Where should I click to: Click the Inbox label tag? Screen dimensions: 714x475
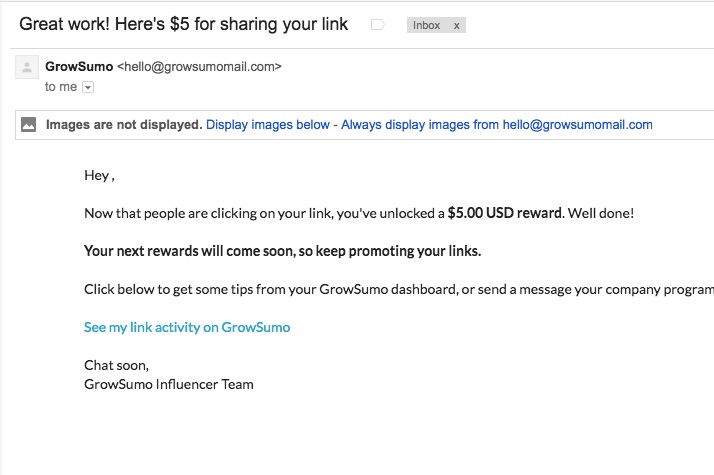(426, 26)
